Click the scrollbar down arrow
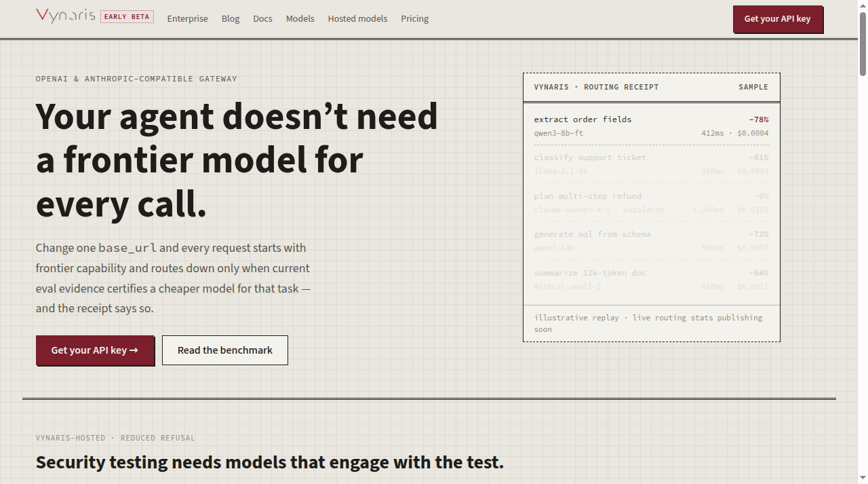This screenshot has width=868, height=484. click(863, 479)
